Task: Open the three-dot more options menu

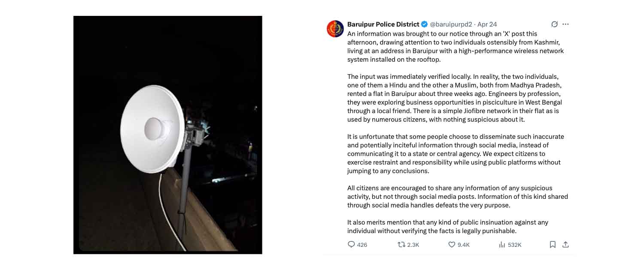Action: (565, 24)
